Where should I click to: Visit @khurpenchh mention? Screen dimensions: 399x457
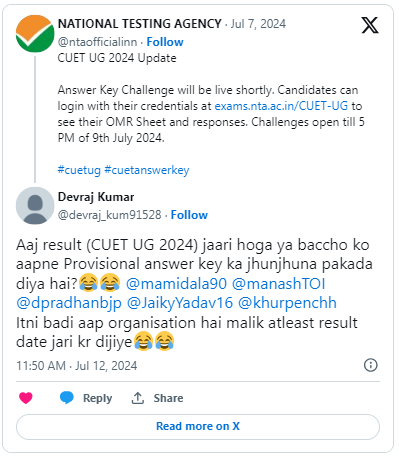(x=287, y=303)
